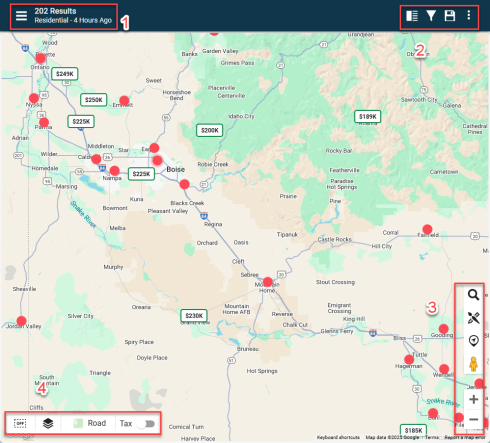Select the $230K price marker
The height and width of the screenshot is (443, 490).
click(x=194, y=315)
